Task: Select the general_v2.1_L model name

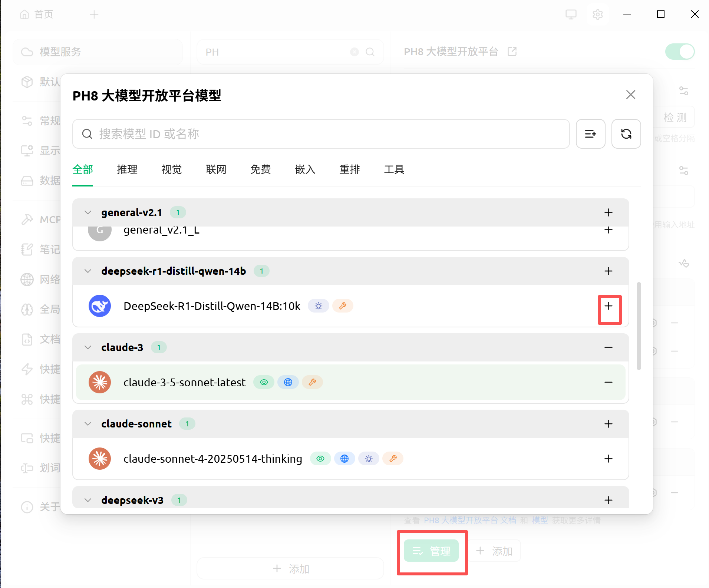Action: coord(161,231)
